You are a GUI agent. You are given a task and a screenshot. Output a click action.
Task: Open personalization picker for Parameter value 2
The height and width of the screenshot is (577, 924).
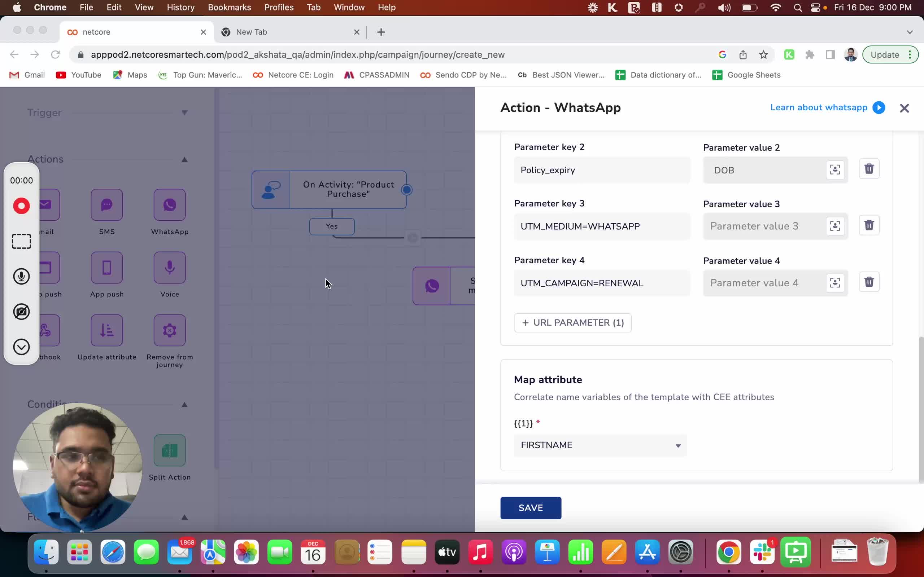(x=834, y=169)
